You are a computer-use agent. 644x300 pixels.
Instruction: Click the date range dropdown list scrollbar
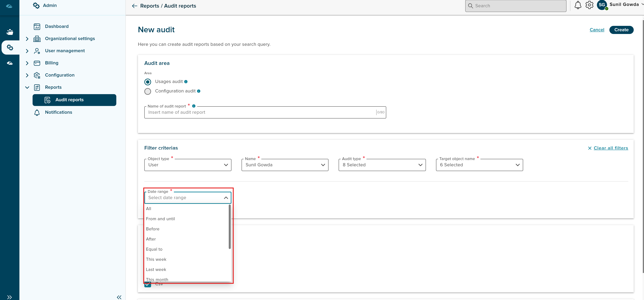(x=230, y=227)
